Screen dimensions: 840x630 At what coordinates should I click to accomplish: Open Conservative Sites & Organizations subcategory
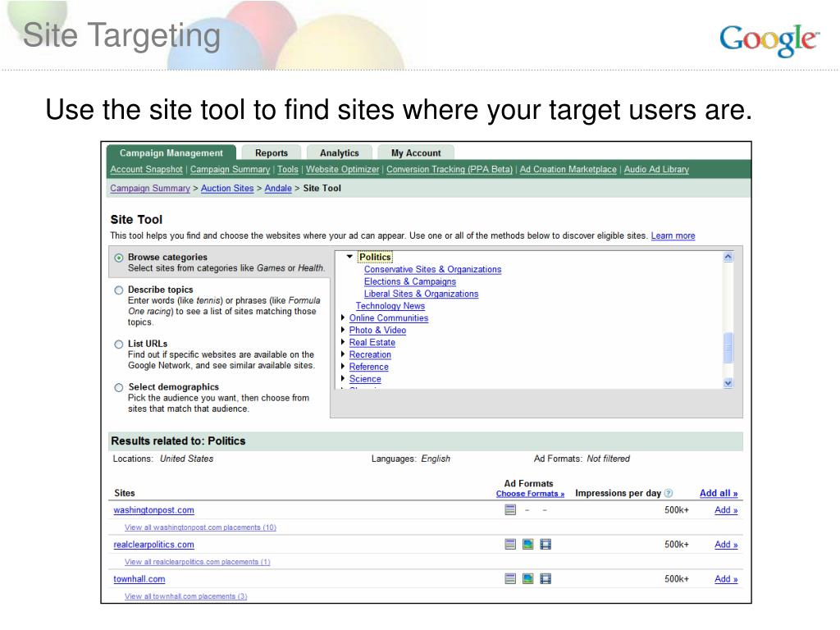pyautogui.click(x=433, y=269)
